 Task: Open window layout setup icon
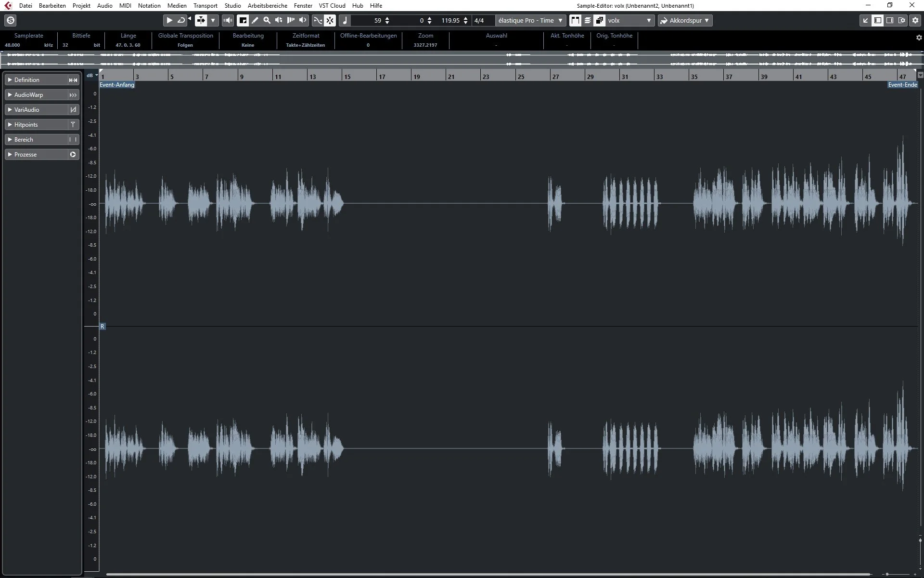pos(902,20)
